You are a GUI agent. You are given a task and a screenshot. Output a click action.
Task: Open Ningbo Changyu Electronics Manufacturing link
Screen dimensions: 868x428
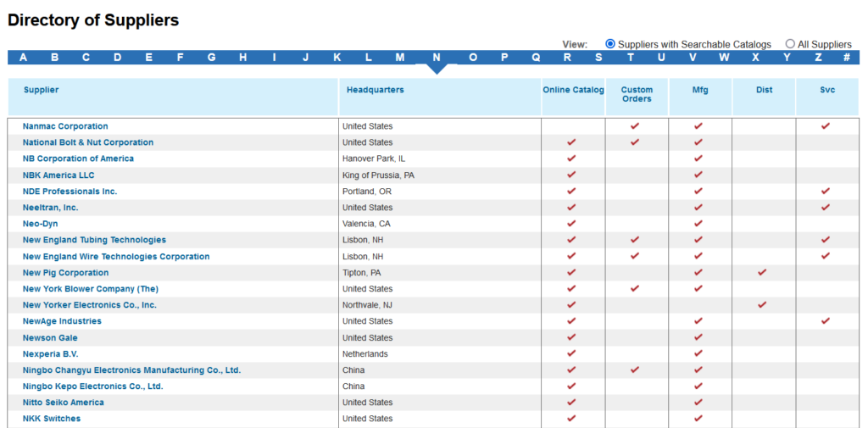[x=131, y=370]
